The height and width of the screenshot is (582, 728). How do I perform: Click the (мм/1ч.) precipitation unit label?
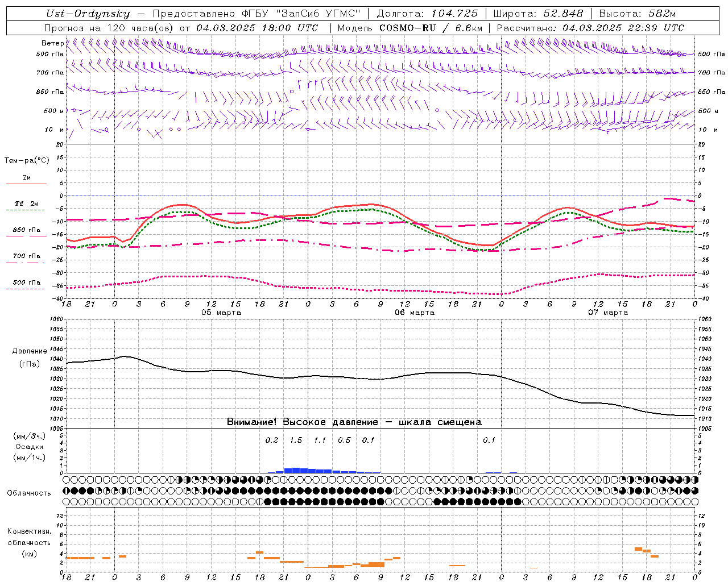click(30, 458)
